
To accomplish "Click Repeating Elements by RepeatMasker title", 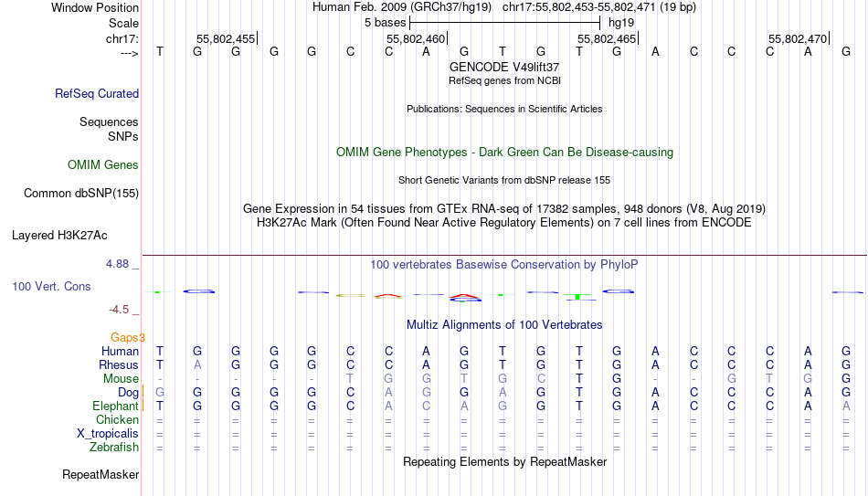I will [504, 461].
